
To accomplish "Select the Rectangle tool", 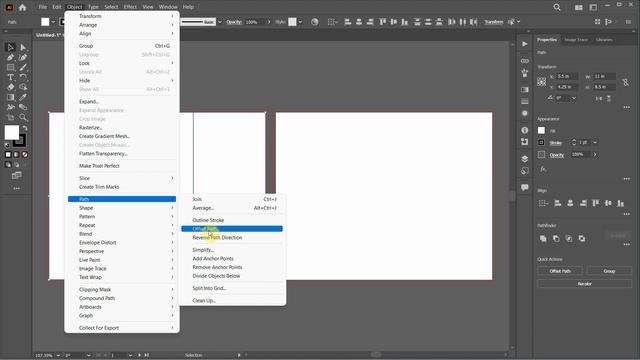I will [10, 67].
